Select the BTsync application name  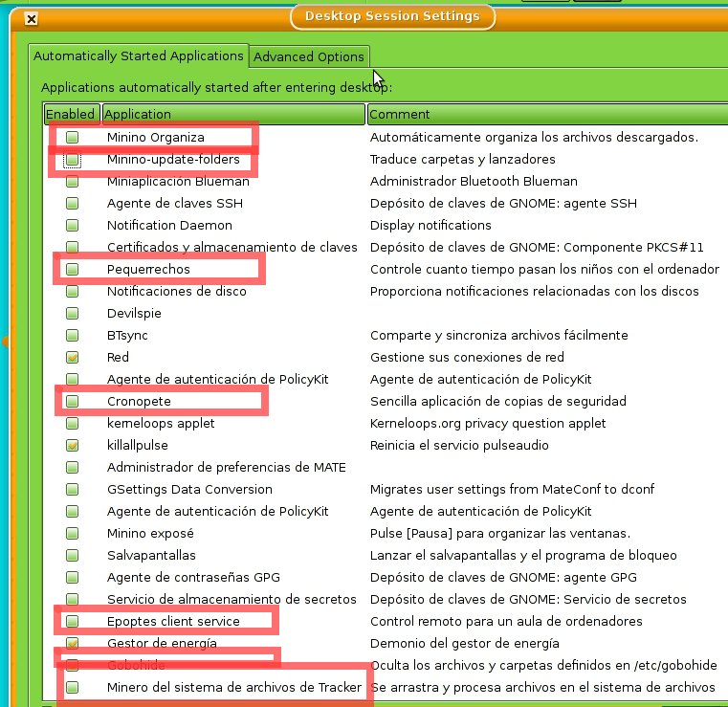(x=127, y=336)
